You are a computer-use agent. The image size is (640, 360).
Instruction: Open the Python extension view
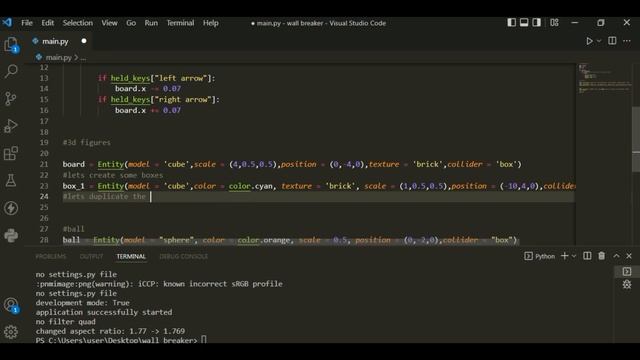coord(11,235)
